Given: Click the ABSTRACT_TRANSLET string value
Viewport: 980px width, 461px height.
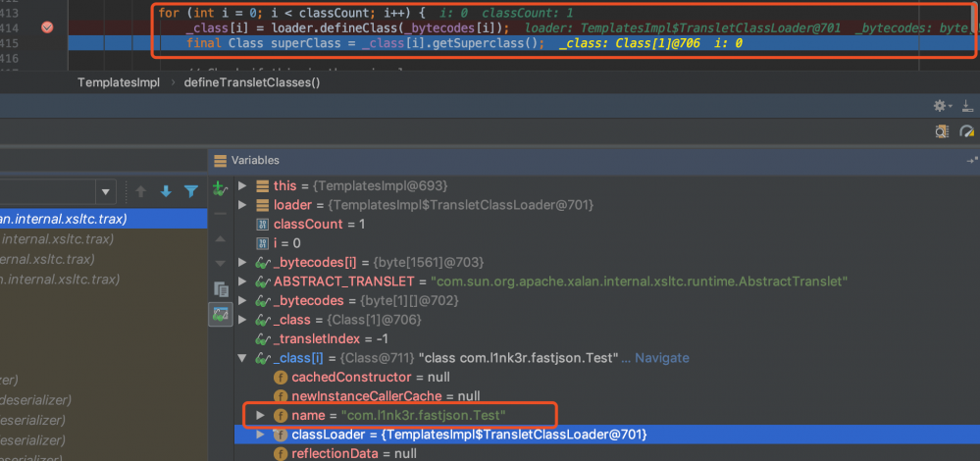Looking at the screenshot, I should 639,282.
